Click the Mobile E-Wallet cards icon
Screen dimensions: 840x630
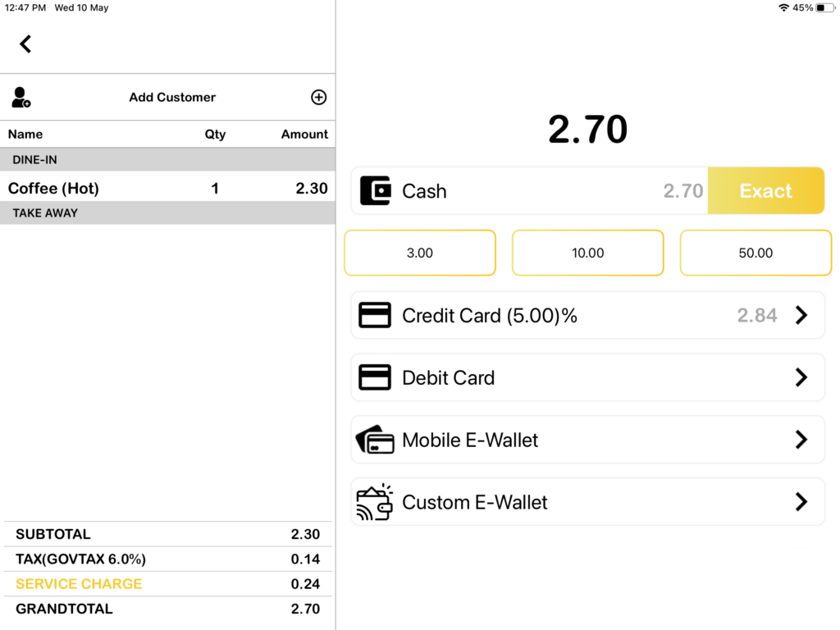pyautogui.click(x=375, y=441)
